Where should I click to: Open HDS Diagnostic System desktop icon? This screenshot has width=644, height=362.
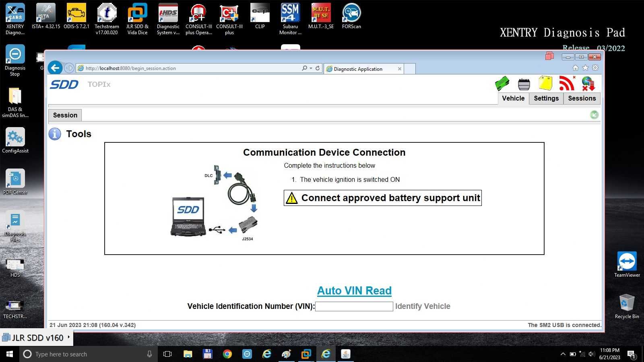pos(168,19)
